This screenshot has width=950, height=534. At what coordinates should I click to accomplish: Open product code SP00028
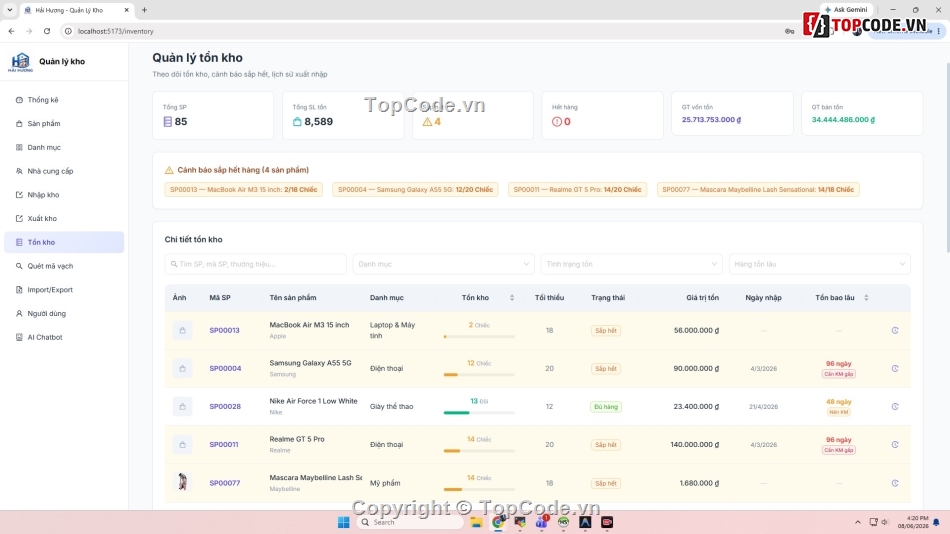225,407
